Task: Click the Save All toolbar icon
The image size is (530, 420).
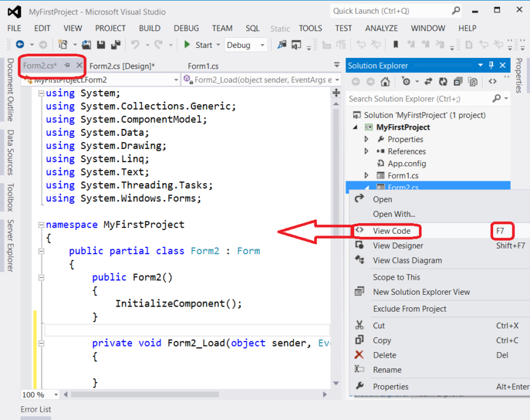Action: pyautogui.click(x=115, y=45)
